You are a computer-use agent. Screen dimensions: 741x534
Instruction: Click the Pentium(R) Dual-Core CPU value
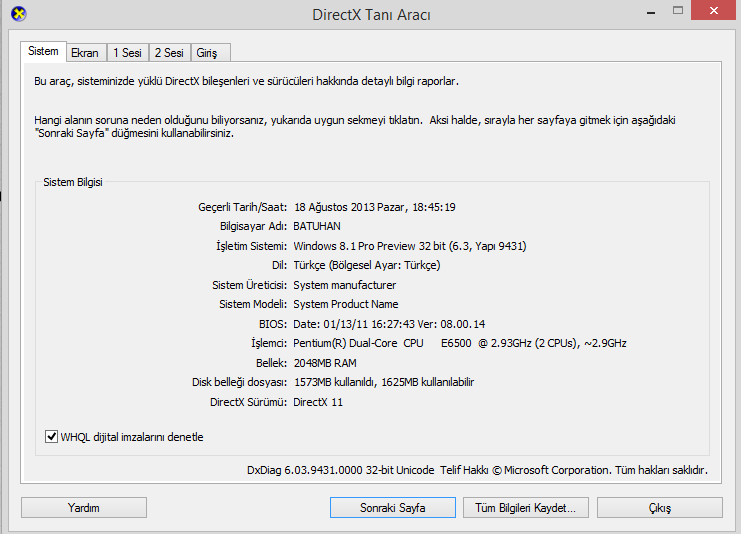click(x=358, y=344)
